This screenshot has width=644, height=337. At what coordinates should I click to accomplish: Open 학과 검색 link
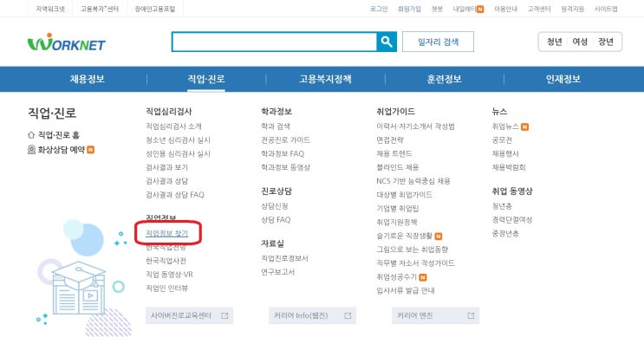coord(276,126)
